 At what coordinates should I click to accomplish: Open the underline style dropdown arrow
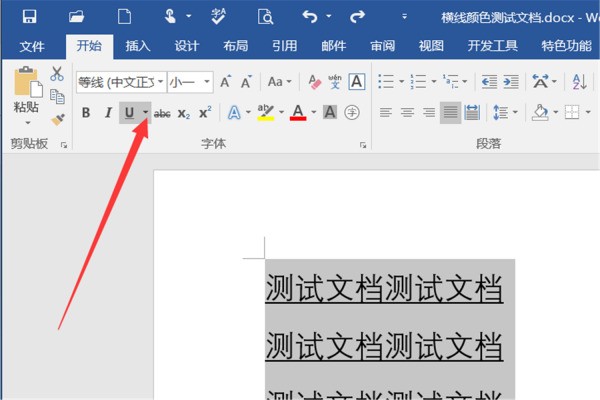[145, 113]
